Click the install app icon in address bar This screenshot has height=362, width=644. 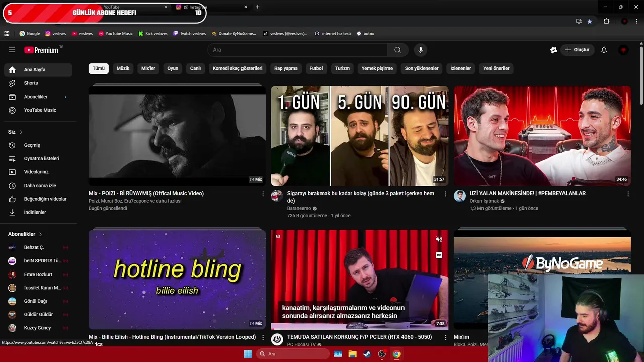coord(579,21)
